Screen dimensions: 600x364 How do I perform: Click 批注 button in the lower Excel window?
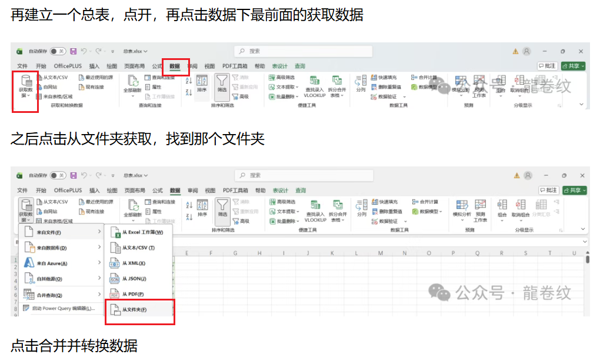click(548, 191)
